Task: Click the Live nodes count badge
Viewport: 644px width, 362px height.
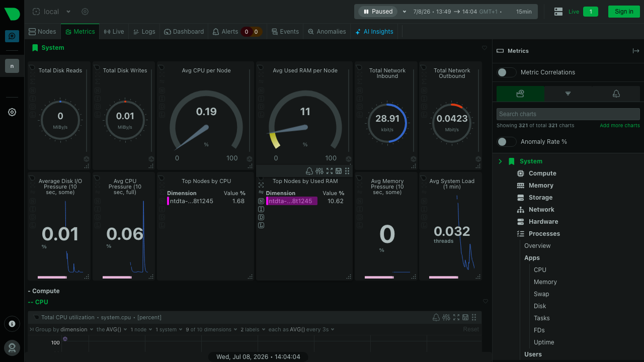Action: [591, 12]
